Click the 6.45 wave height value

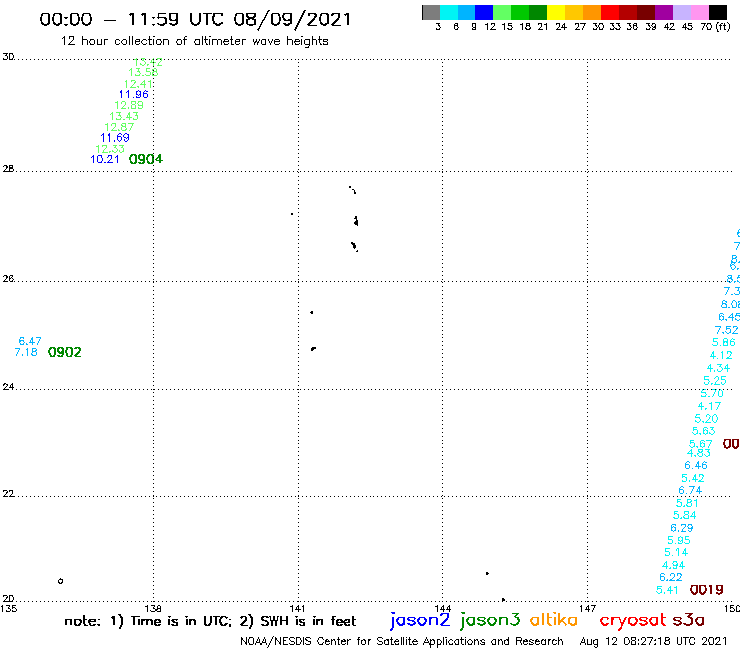(x=729, y=317)
